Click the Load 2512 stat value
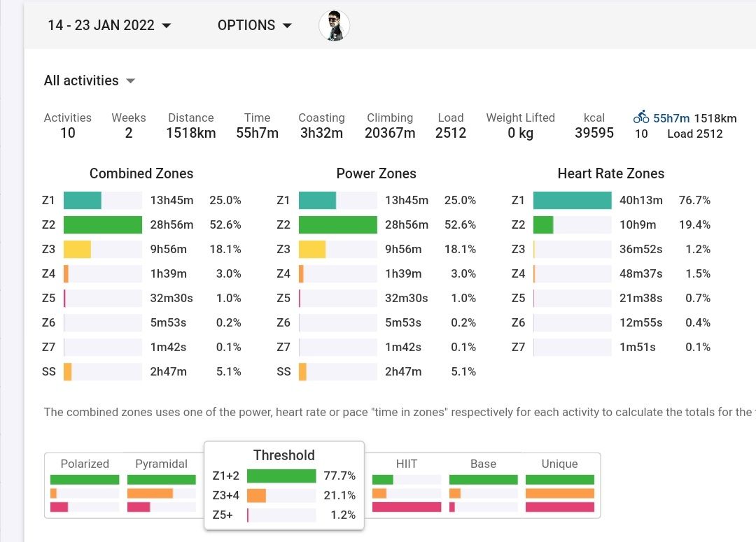Image resolution: width=756 pixels, height=542 pixels. [451, 133]
